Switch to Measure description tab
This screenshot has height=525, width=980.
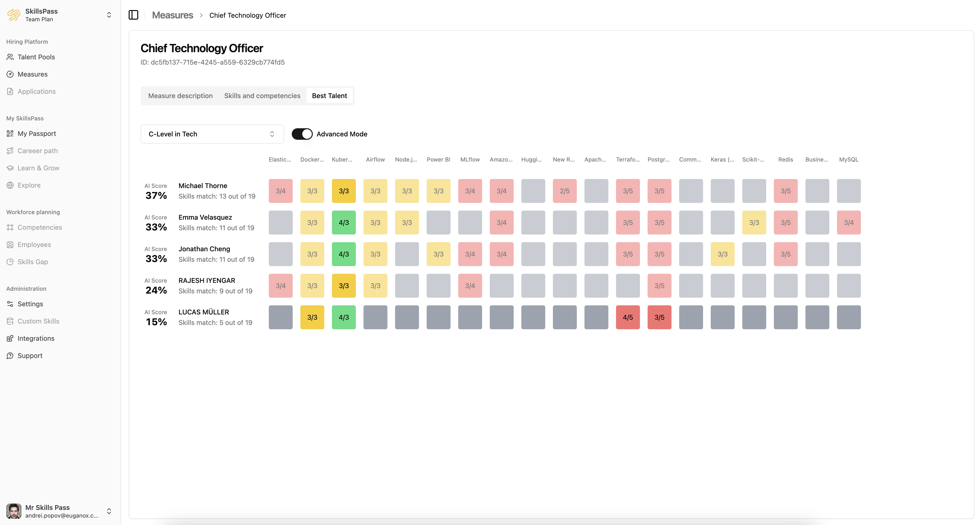pyautogui.click(x=180, y=95)
